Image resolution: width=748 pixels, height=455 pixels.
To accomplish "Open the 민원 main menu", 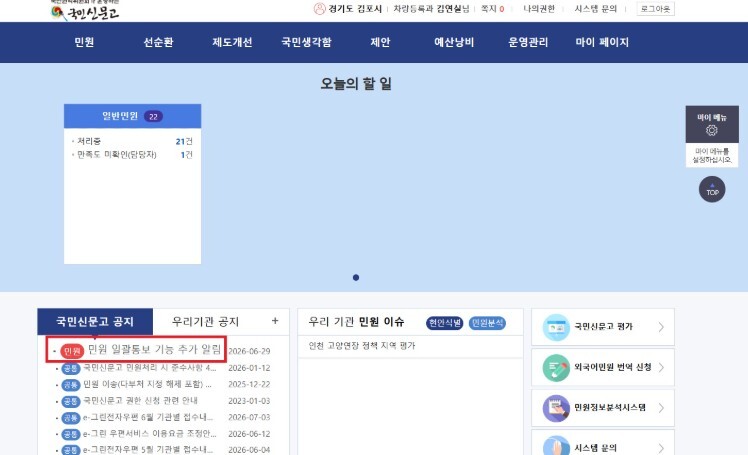I will 84,42.
